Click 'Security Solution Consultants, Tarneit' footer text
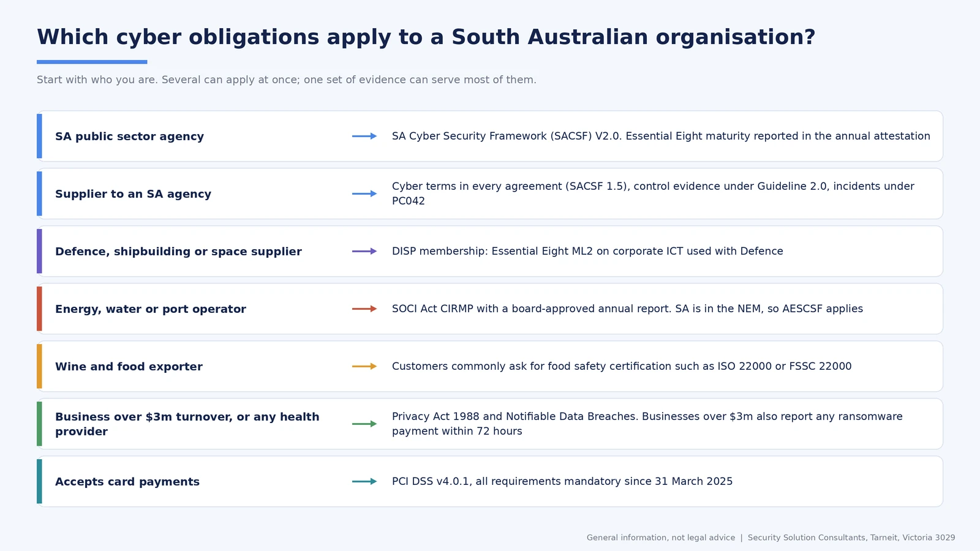This screenshot has height=551, width=980. pos(851,538)
